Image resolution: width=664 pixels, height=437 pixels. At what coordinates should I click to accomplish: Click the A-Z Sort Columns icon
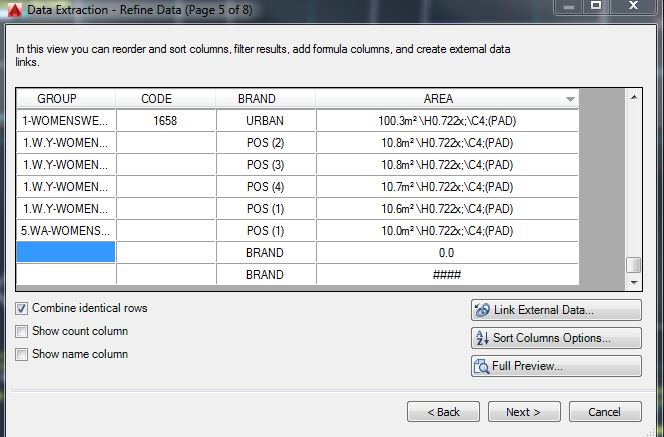482,338
